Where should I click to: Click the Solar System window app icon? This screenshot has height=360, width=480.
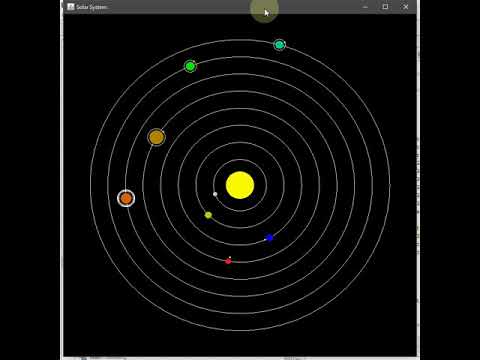(71, 7)
